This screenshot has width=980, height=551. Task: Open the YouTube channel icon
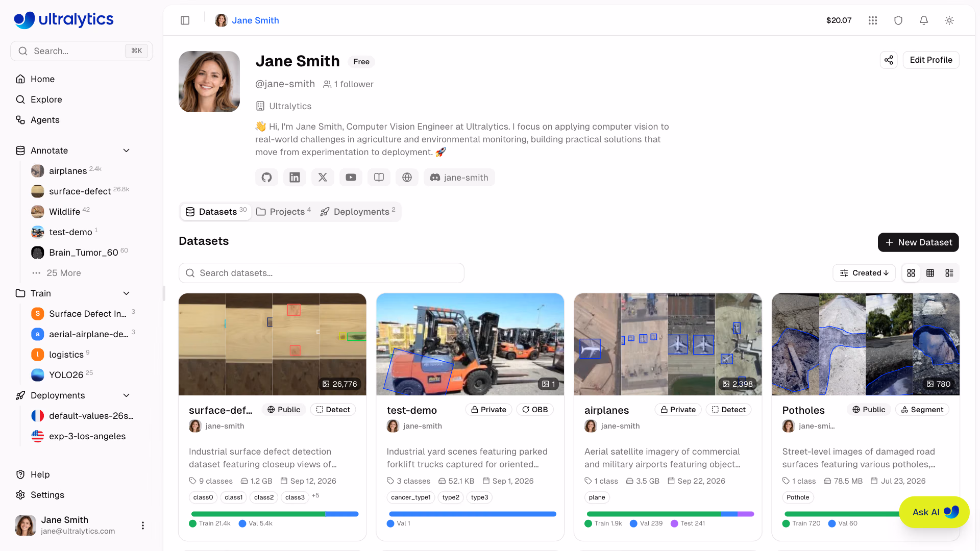coord(351,178)
